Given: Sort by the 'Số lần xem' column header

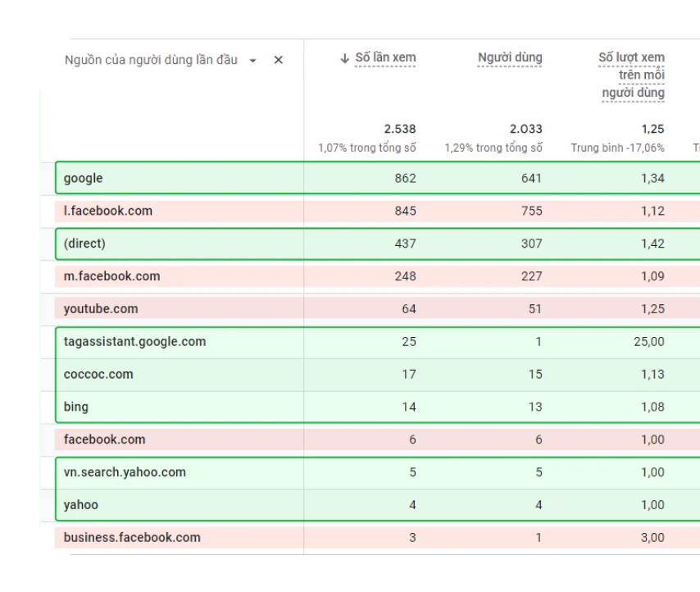Looking at the screenshot, I should [385, 57].
